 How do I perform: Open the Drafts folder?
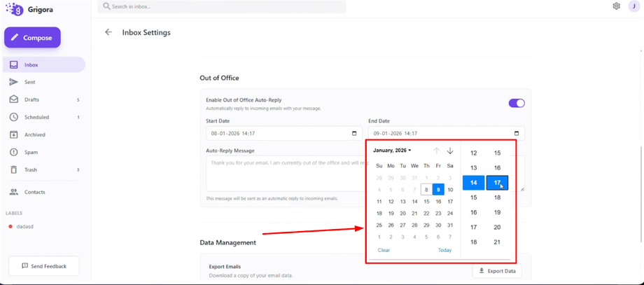(x=44, y=100)
